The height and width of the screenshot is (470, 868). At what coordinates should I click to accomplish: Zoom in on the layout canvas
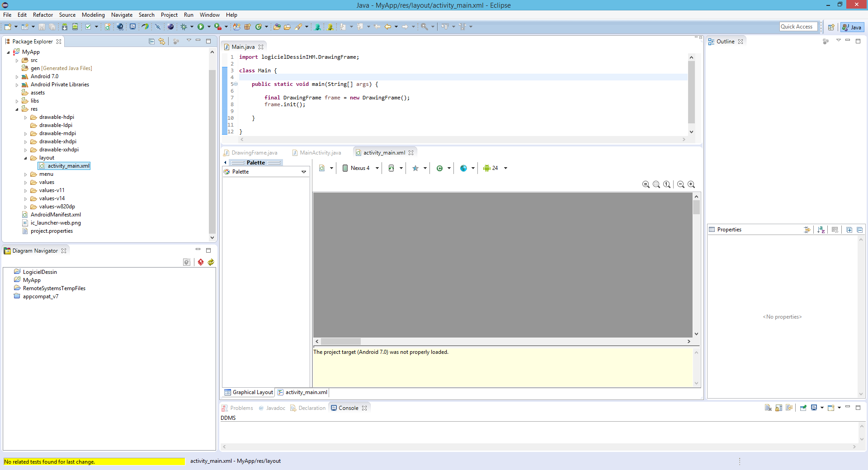(x=691, y=184)
